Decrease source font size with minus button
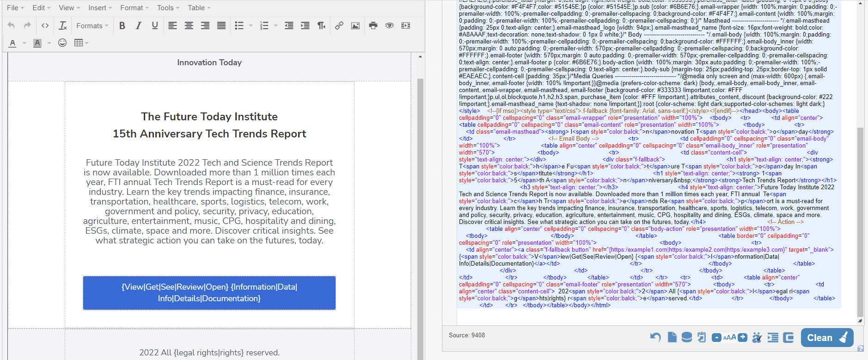This screenshot has height=360, width=868. [x=716, y=337]
